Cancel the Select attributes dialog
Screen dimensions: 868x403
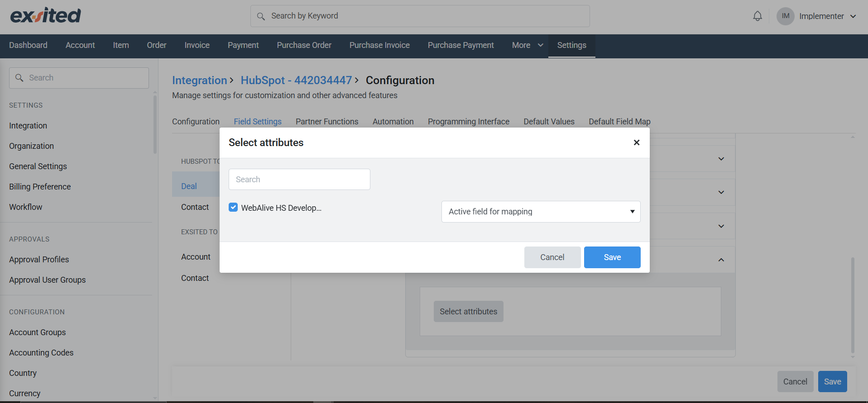coord(552,257)
